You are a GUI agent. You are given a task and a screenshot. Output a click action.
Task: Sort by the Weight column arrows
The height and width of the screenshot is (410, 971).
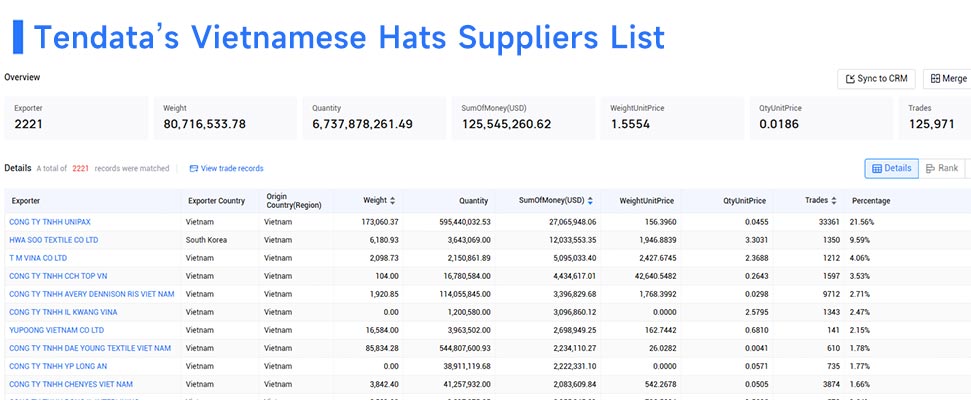[392, 201]
